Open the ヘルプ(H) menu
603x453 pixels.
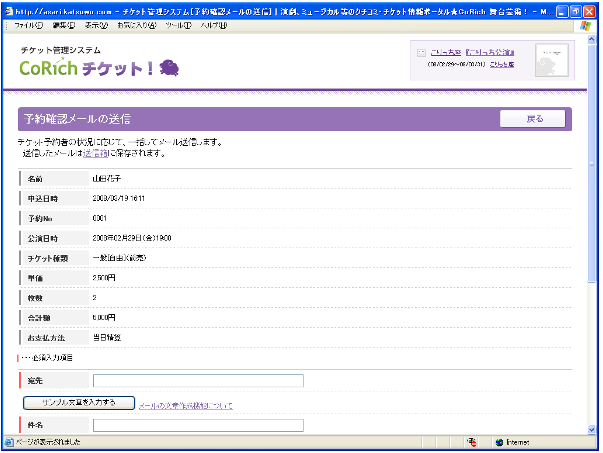pos(214,24)
